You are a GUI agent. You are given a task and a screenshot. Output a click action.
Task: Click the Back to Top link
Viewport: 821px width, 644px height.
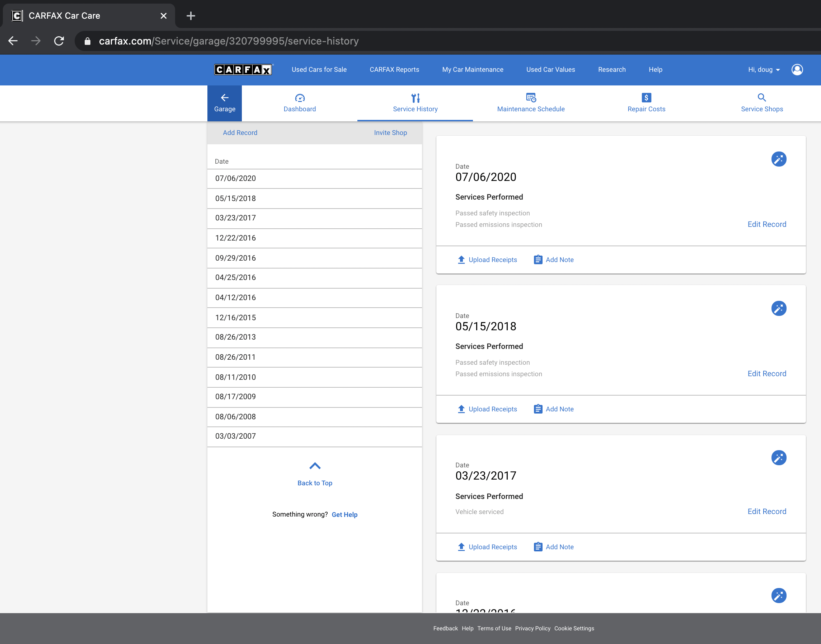click(315, 483)
